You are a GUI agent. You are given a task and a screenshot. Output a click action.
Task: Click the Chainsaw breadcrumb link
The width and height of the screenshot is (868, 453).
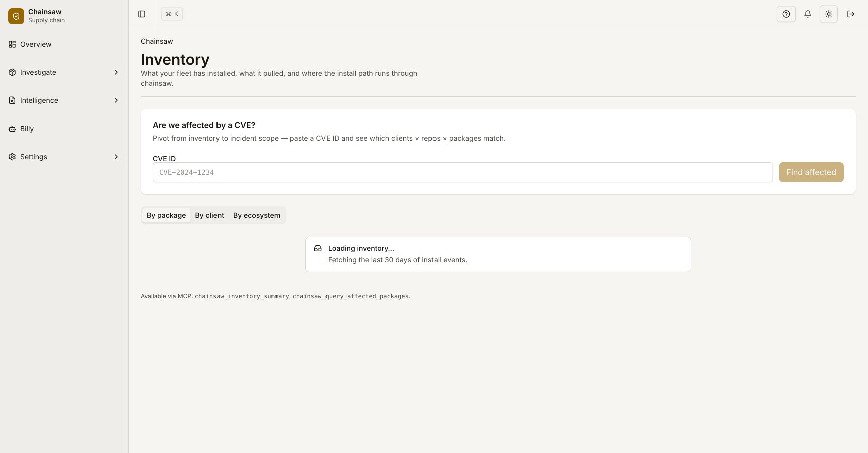(157, 41)
